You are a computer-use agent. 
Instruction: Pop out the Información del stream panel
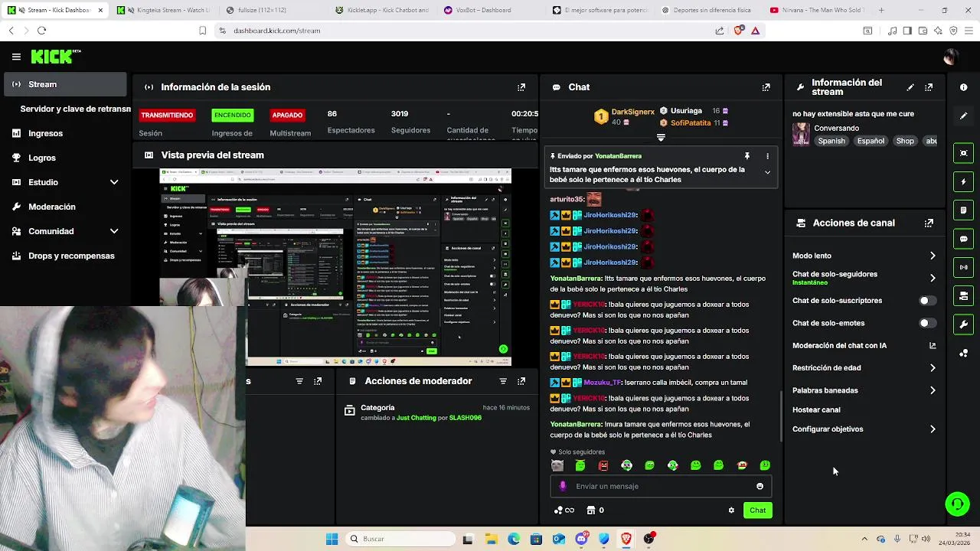tap(929, 87)
